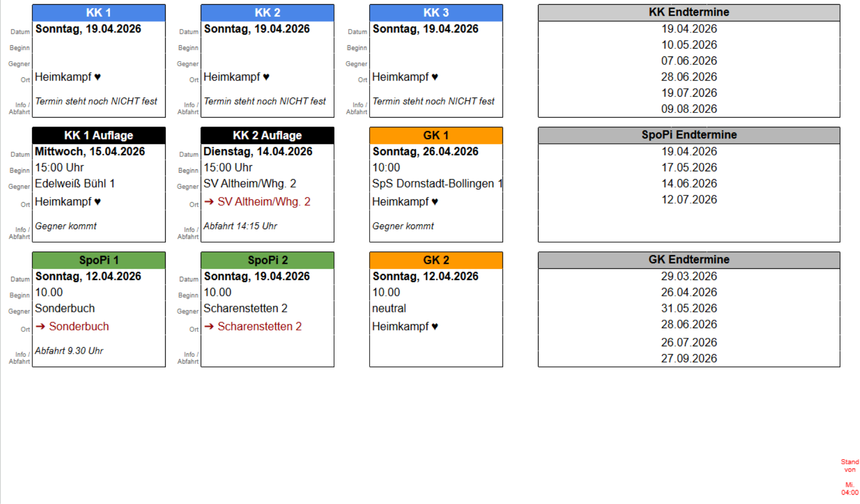Select date 07.06.2026 in KK Endtermine
860x504 pixels.
[689, 61]
